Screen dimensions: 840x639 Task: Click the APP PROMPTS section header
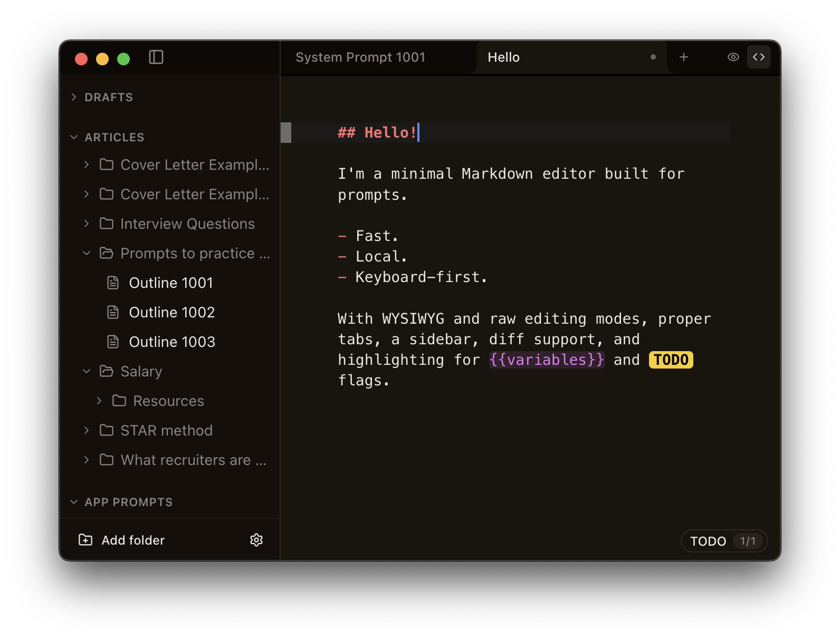click(x=128, y=502)
